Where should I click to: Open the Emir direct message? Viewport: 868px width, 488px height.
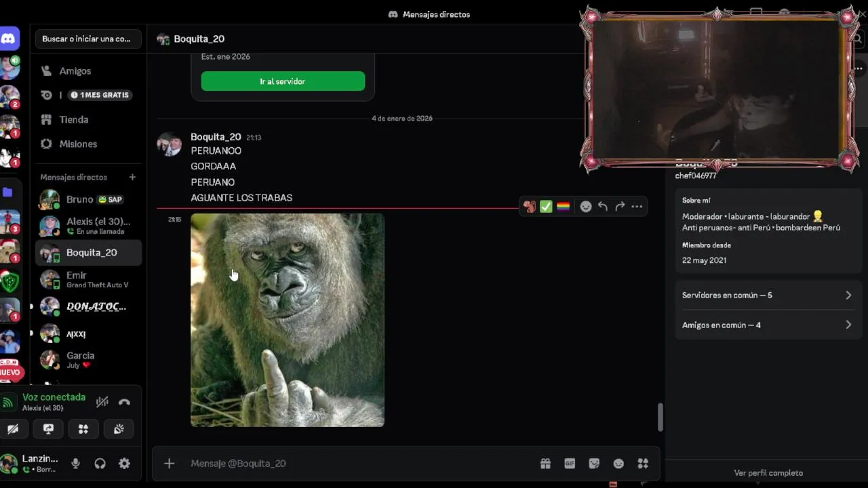tap(88, 279)
